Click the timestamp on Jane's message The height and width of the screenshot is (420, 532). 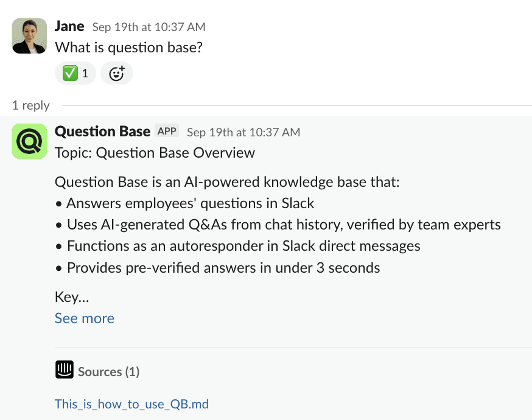[x=149, y=27]
